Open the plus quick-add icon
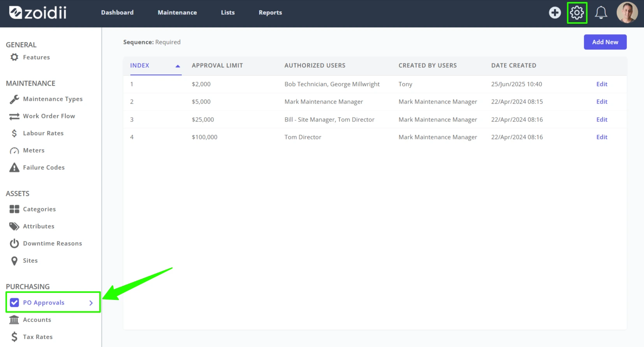This screenshot has height=347, width=644. (555, 12)
